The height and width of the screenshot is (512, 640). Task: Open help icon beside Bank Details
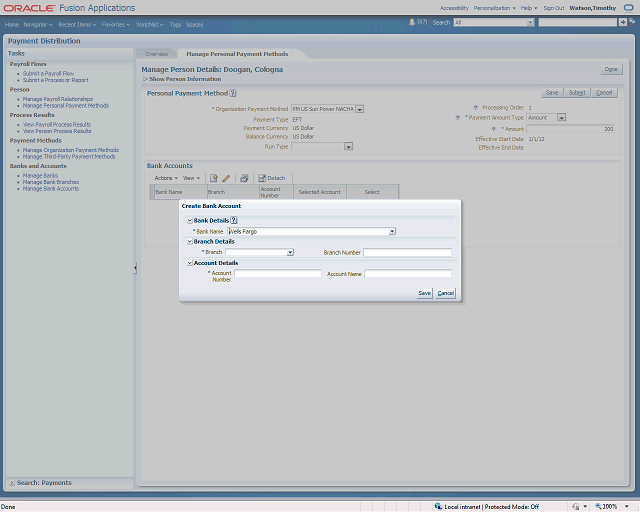pyautogui.click(x=233, y=220)
